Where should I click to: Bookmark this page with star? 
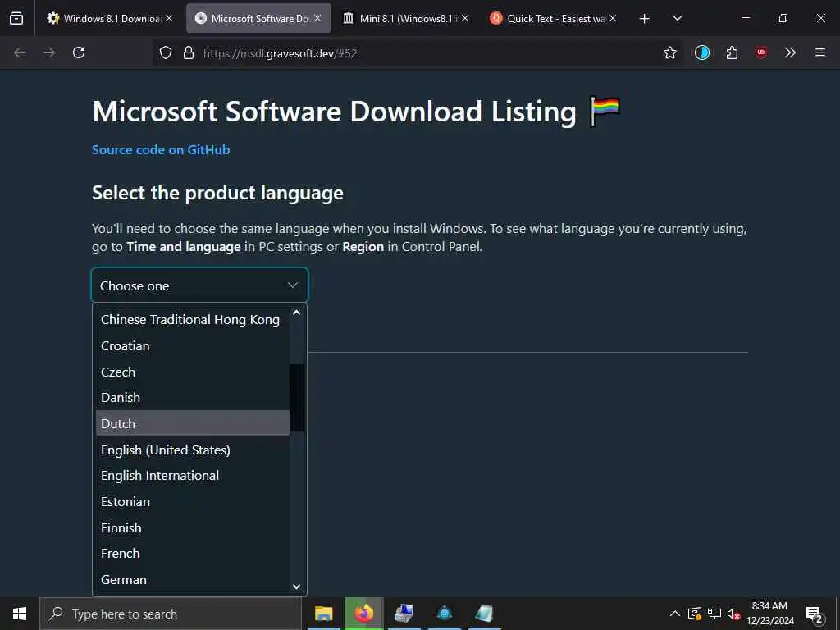669,52
